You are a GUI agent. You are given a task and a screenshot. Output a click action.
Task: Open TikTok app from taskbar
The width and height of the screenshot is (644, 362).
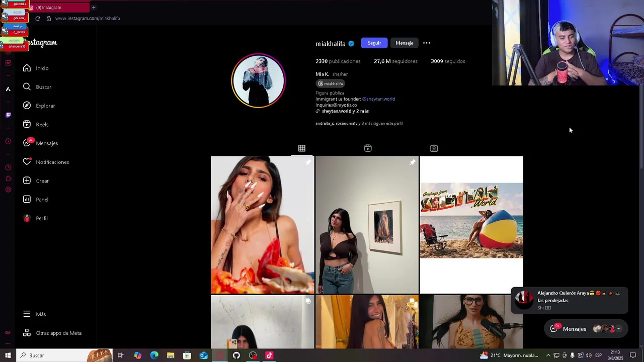[269, 355]
